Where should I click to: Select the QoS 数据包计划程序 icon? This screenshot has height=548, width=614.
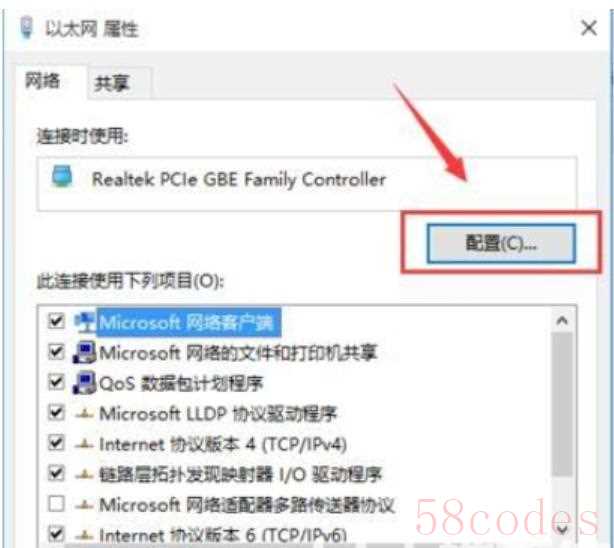[x=85, y=383]
